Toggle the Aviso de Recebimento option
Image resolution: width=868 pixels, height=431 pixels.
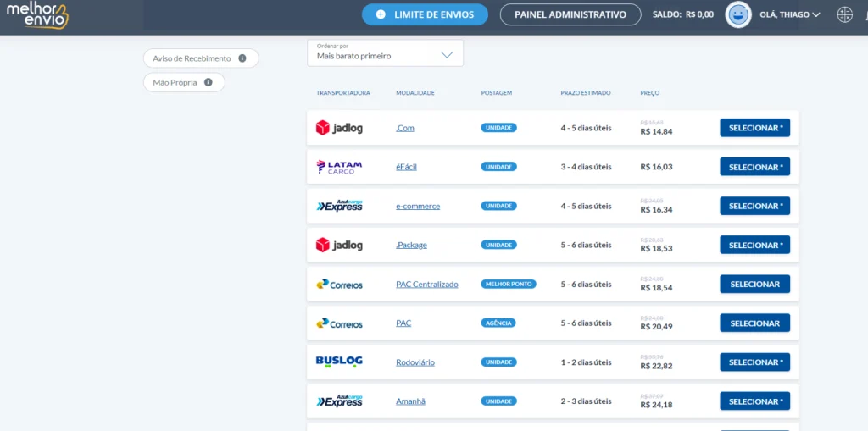(x=201, y=58)
